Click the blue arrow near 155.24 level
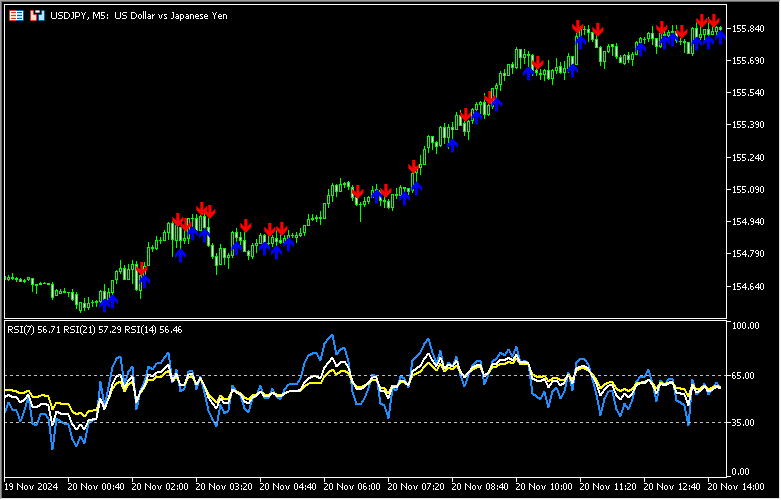Screen dimensions: 781x500 452,144
